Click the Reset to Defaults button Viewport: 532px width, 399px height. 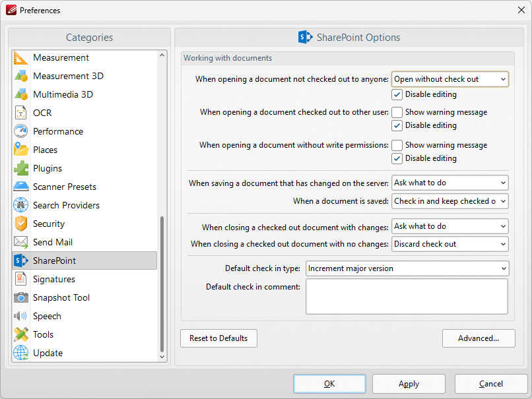(218, 338)
